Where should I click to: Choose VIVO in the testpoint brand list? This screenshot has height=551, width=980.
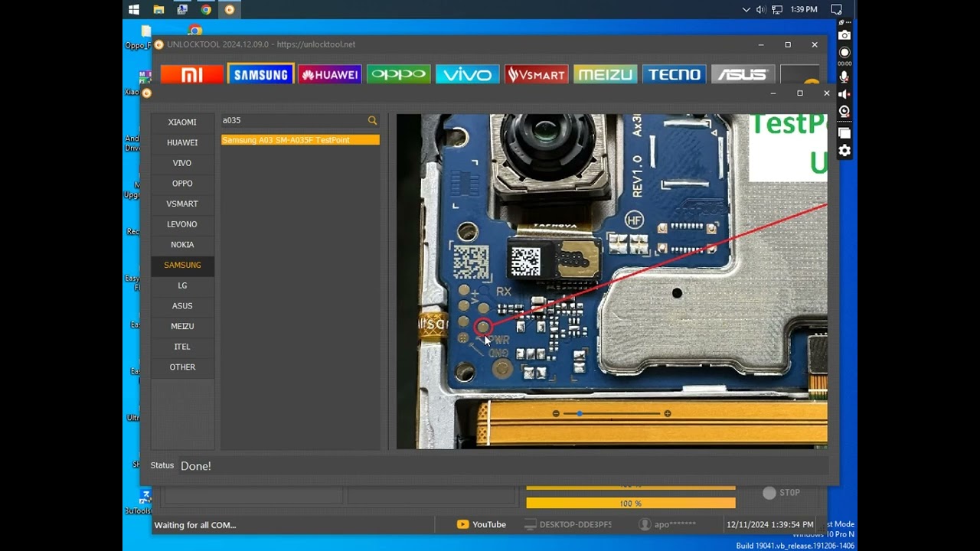click(182, 163)
